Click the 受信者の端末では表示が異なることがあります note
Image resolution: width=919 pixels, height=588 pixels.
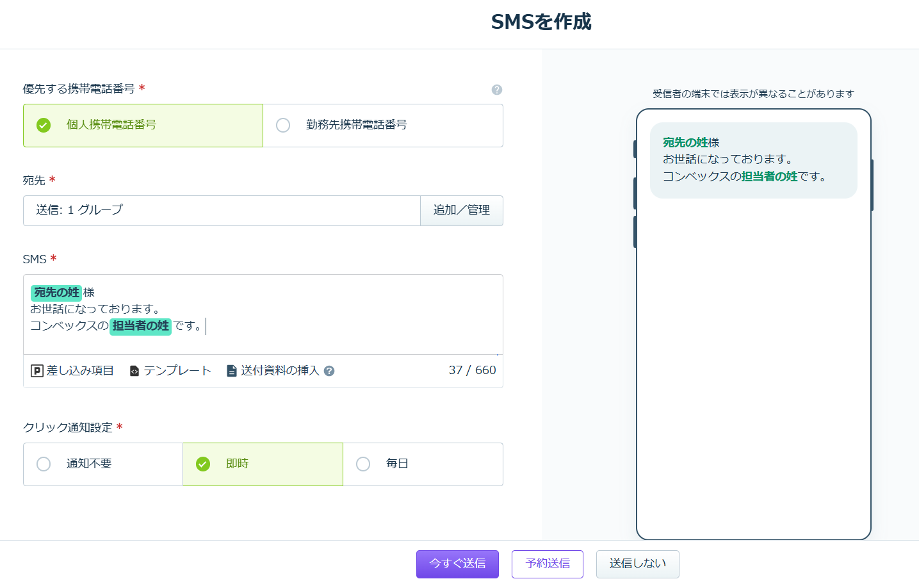coord(754,94)
